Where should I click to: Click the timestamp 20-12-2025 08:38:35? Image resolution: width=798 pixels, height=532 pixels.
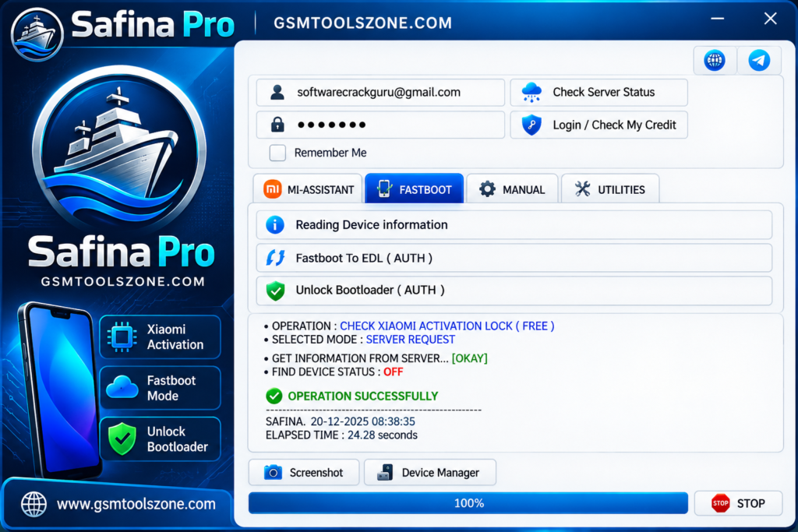pyautogui.click(x=363, y=421)
